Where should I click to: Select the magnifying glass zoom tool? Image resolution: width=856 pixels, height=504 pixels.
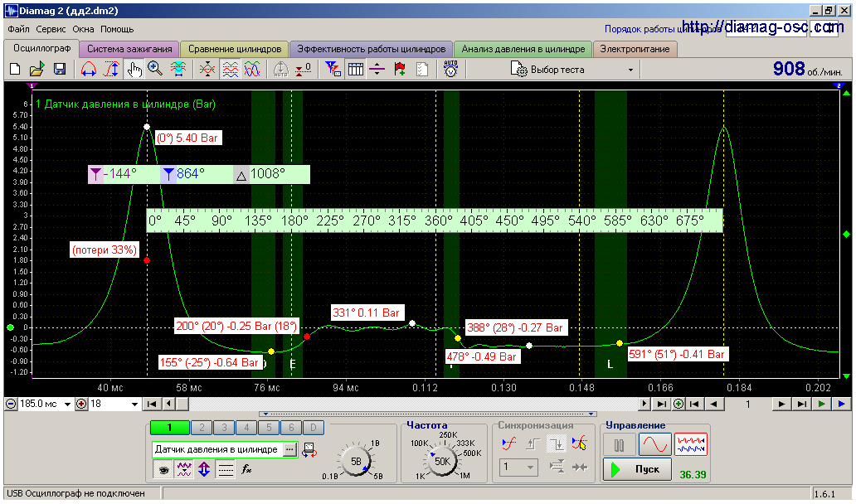[x=156, y=69]
